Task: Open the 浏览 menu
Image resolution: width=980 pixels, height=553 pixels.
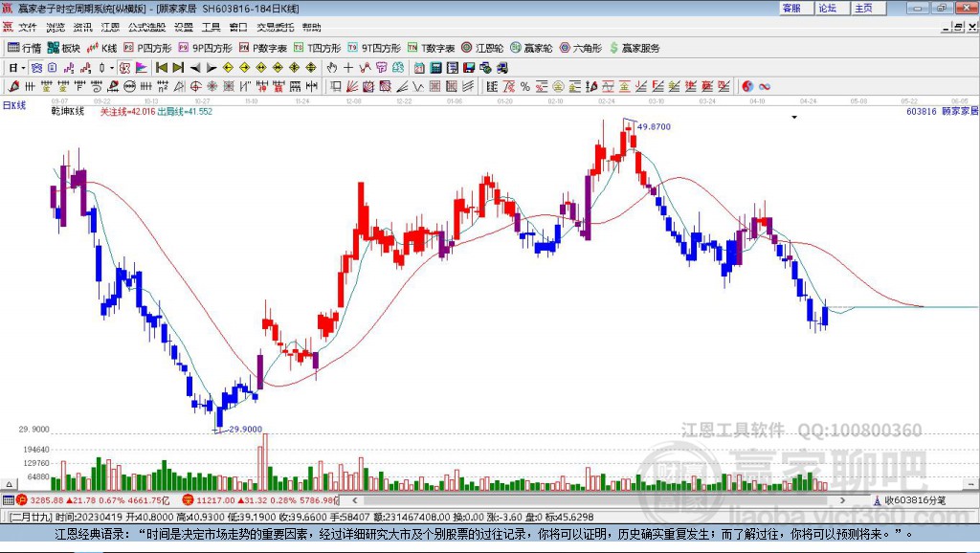Action: [55, 27]
